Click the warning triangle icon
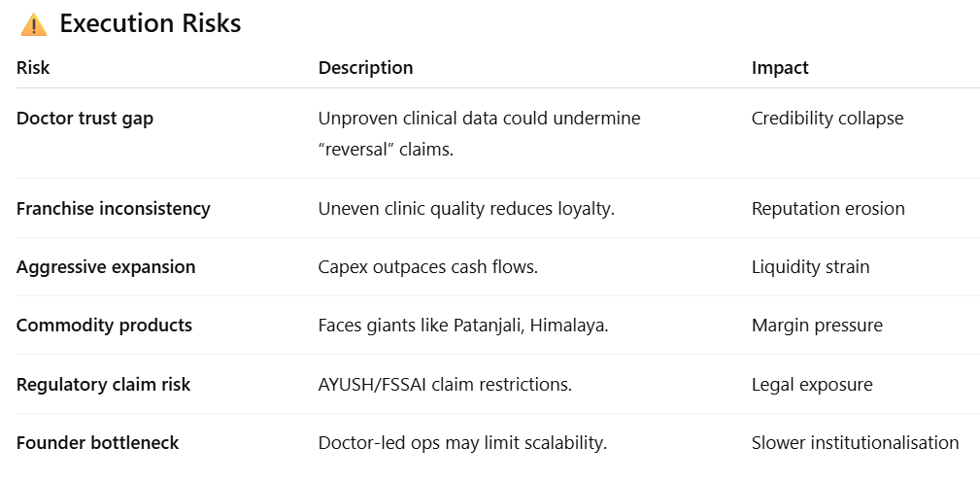This screenshot has height=482, width=980. click(33, 24)
